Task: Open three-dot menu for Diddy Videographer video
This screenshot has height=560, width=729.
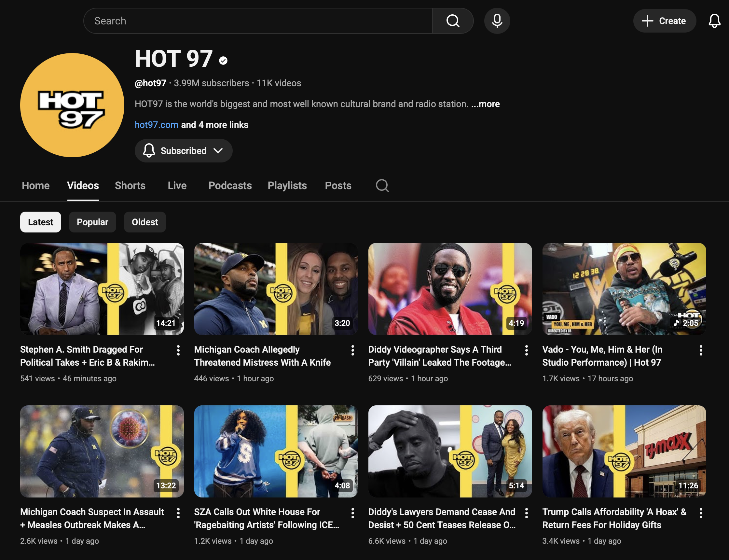Action: (527, 350)
